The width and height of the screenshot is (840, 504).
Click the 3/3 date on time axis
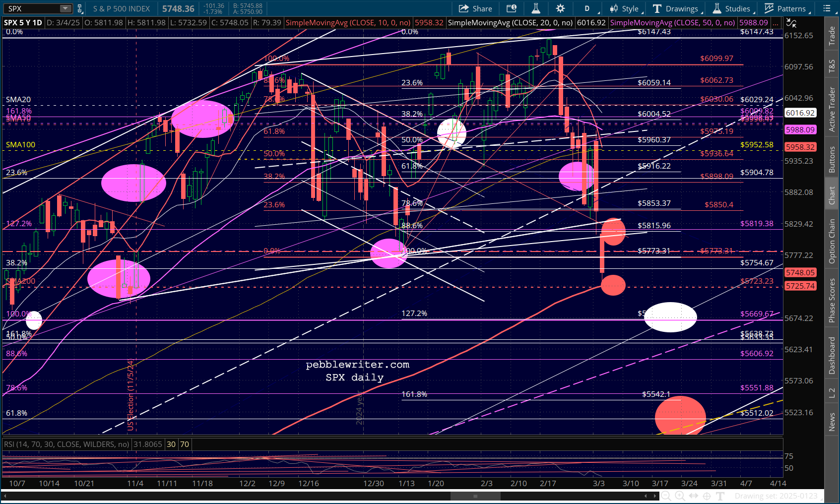click(x=599, y=483)
